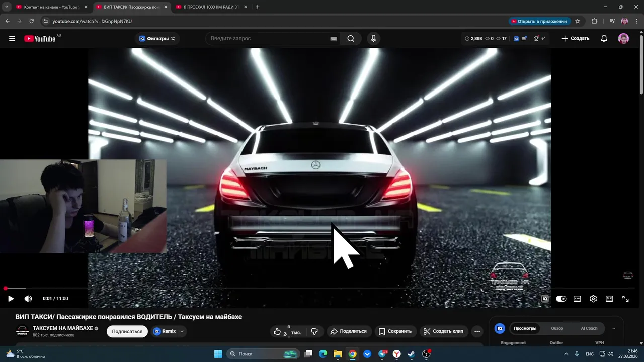Click the vidIQ list icon with blue dot
The height and width of the screenshot is (362, 644).
click(524, 39)
